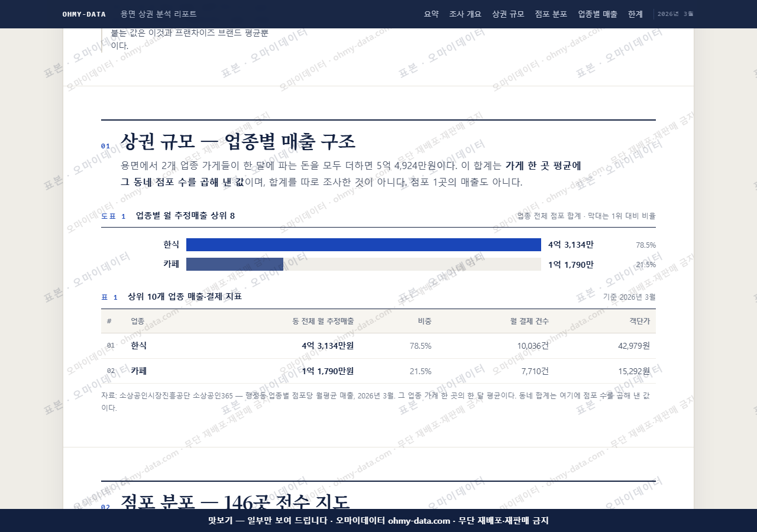Click the bottom preview notice banner
Screen dimensions: 757x532
[x=378, y=521]
